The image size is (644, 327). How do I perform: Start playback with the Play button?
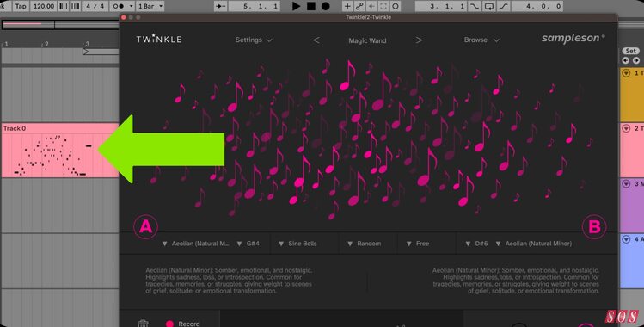[296, 6]
